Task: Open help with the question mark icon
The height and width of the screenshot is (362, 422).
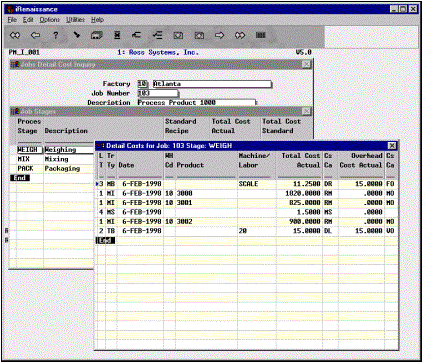Action: 56,35
